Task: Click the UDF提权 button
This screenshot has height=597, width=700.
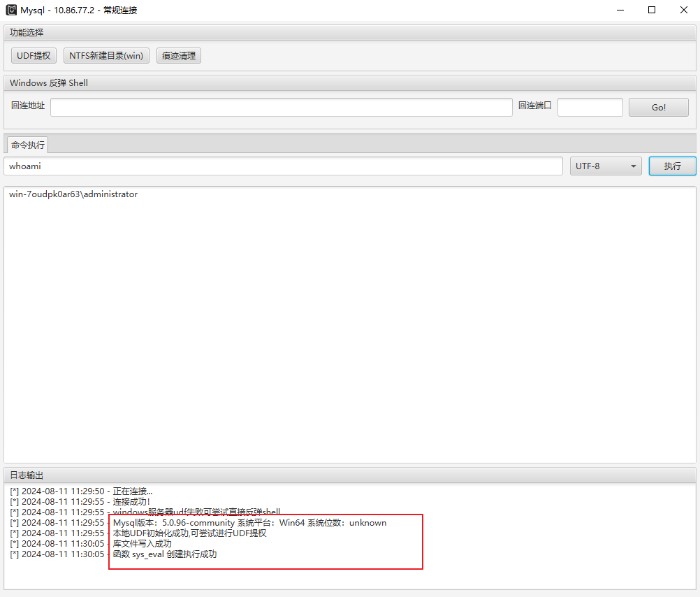Action: click(34, 55)
